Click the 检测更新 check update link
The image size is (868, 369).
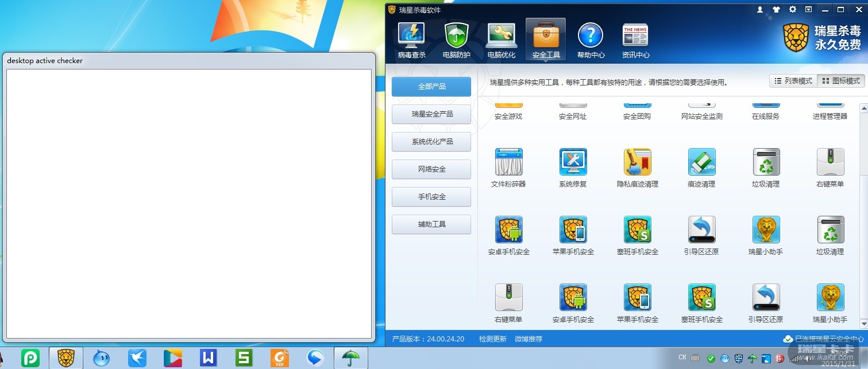click(x=493, y=339)
